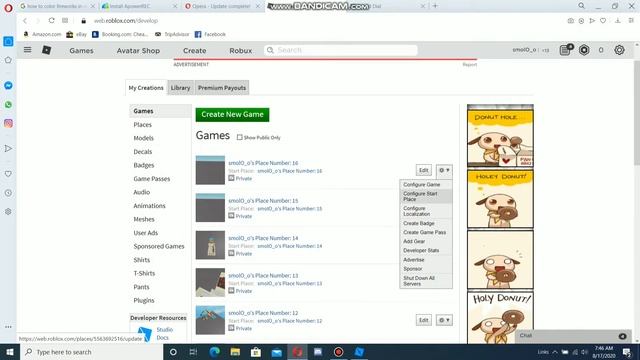Expand system tray hidden icons chevron

[555, 352]
